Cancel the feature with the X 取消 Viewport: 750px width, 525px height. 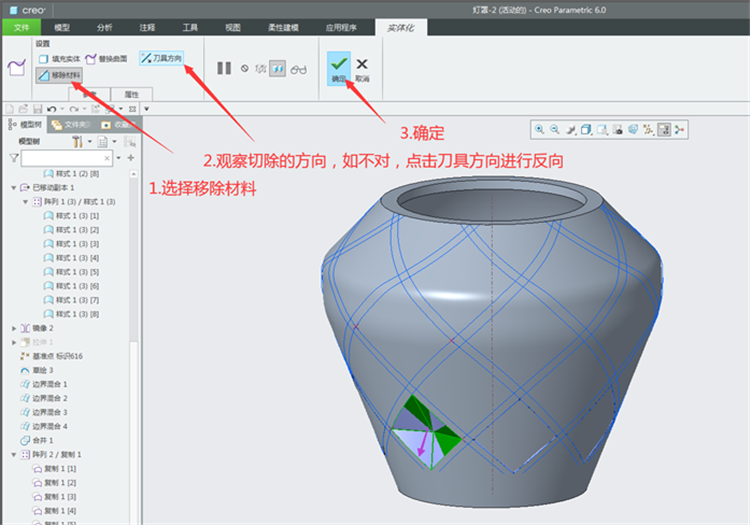[x=362, y=69]
